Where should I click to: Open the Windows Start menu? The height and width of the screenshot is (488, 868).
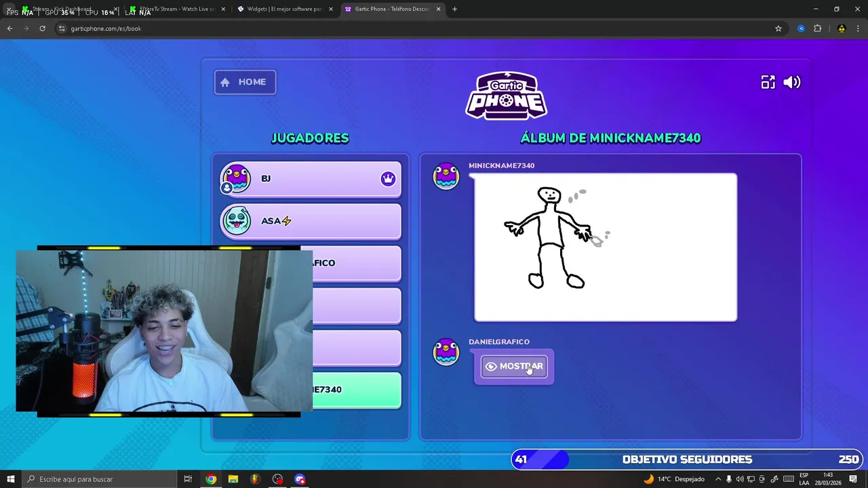(10, 479)
